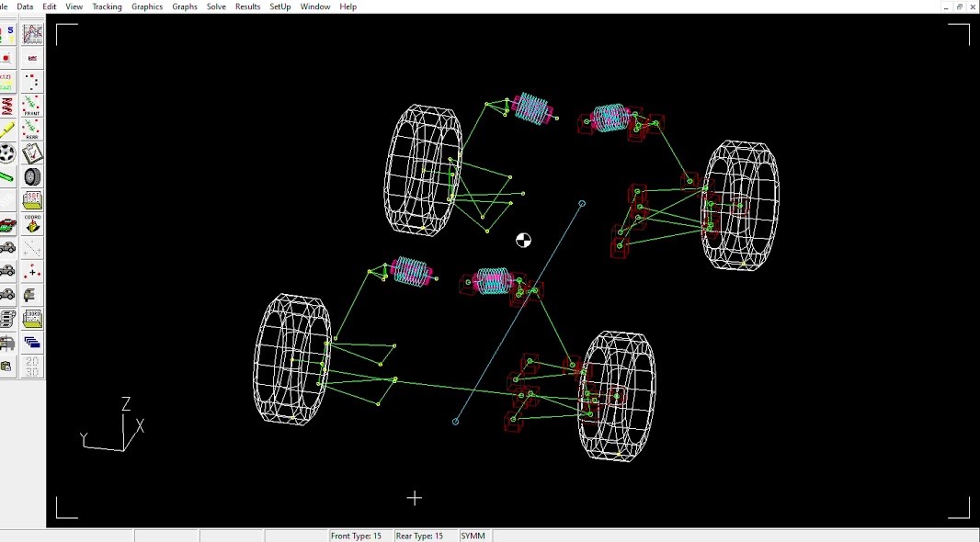
Task: Restore down the application window
Action: pyautogui.click(x=960, y=6)
